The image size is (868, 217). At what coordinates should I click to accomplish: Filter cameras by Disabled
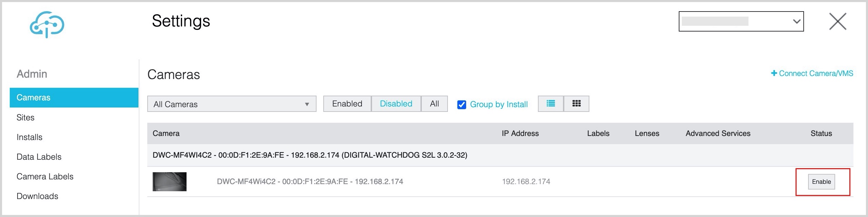pos(396,104)
